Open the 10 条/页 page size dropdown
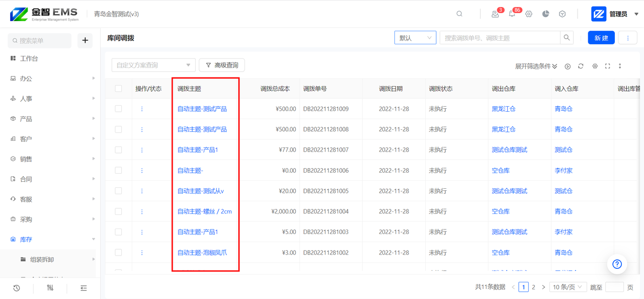The image size is (644, 299). point(568,287)
